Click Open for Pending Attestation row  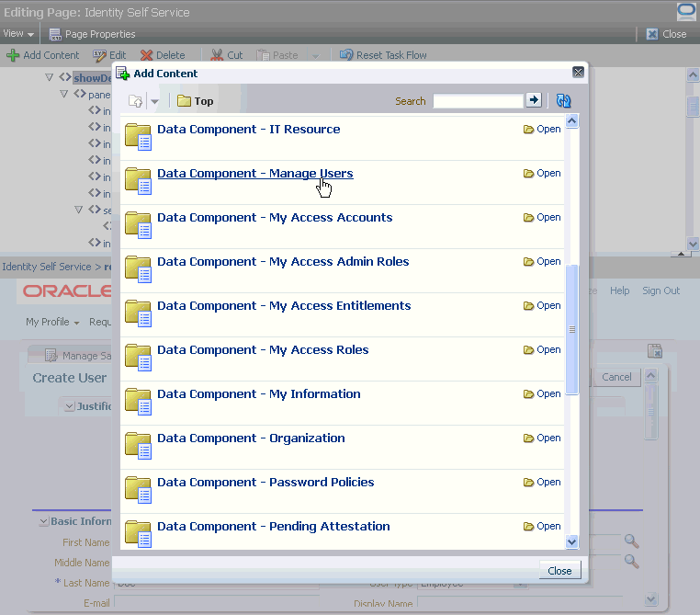[542, 527]
